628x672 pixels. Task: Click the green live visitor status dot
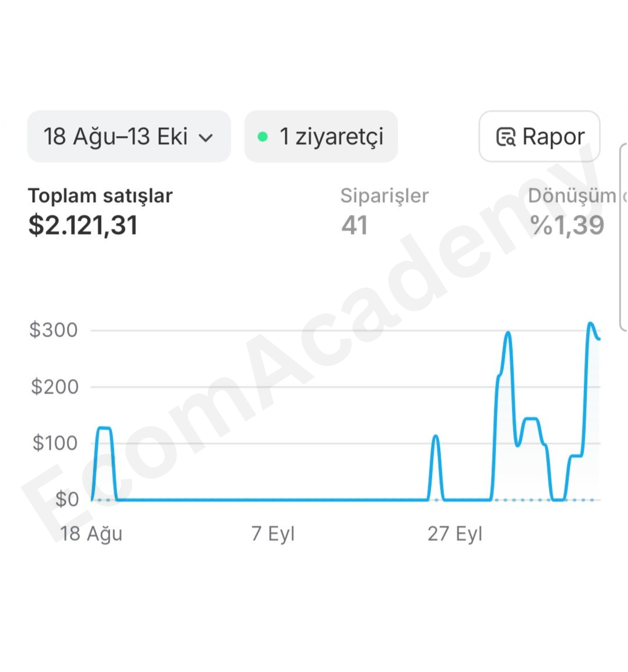click(262, 137)
